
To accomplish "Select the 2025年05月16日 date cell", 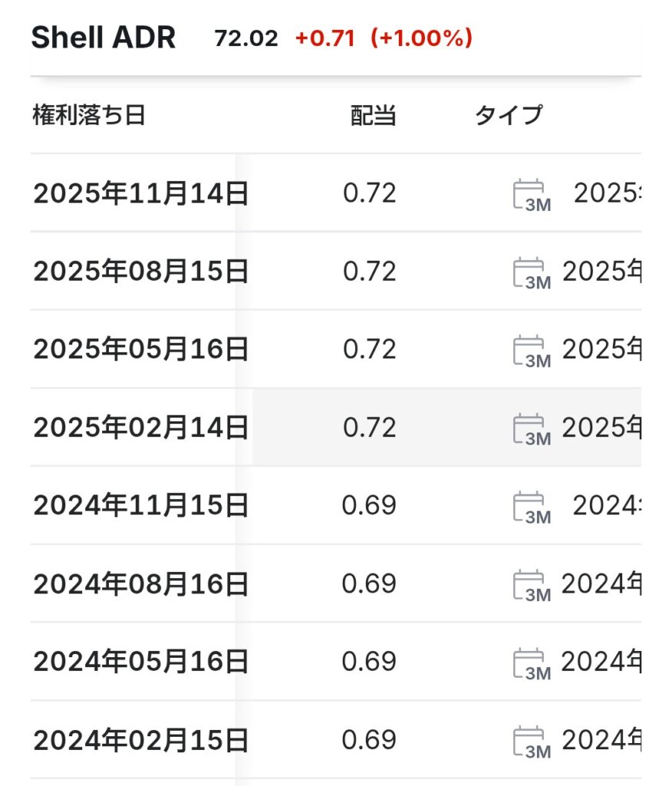I will (x=140, y=350).
